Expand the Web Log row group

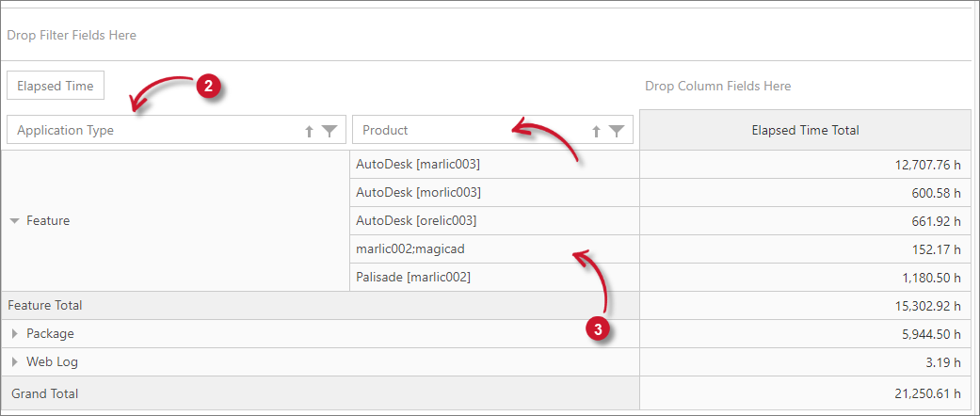(x=16, y=361)
